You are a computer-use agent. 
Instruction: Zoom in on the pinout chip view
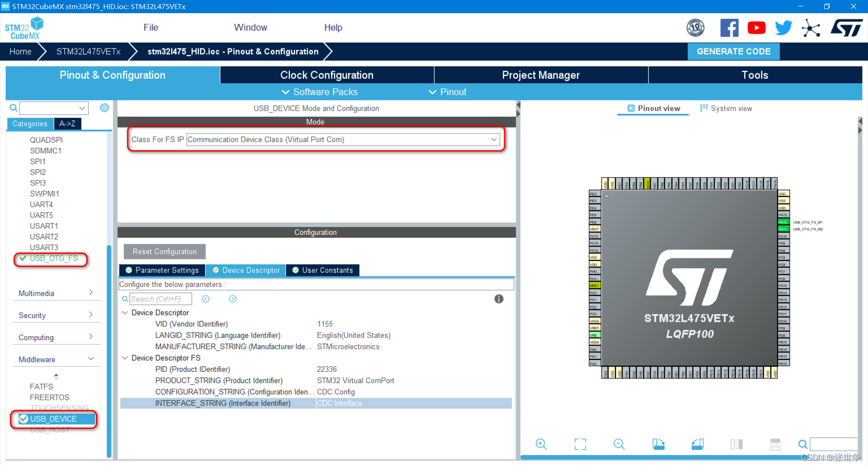point(541,444)
